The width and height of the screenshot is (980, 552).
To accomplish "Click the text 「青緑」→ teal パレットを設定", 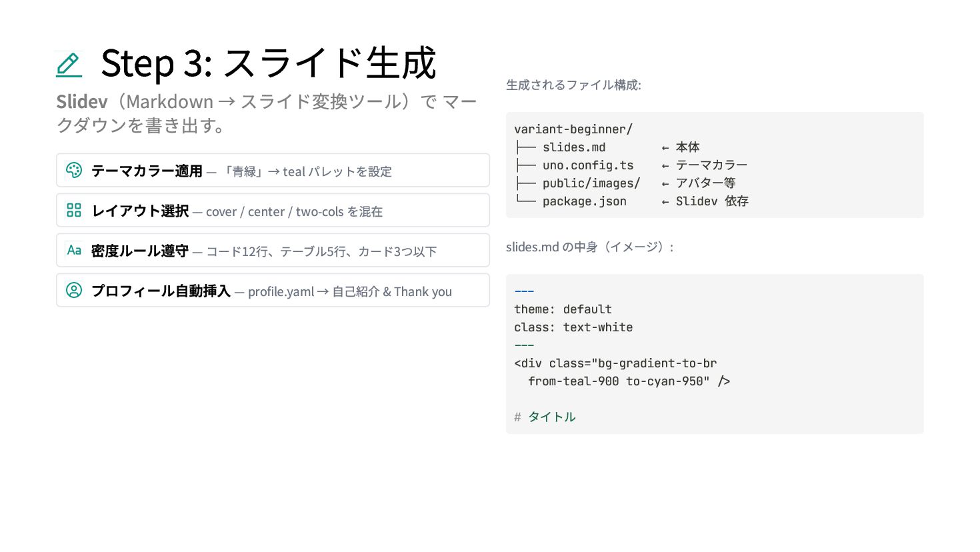I will (x=306, y=171).
